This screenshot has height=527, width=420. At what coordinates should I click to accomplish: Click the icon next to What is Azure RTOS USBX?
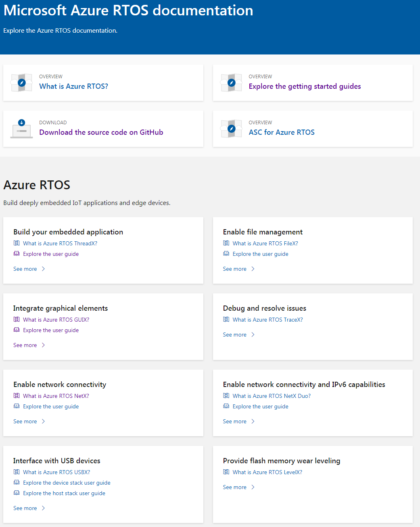(x=17, y=472)
